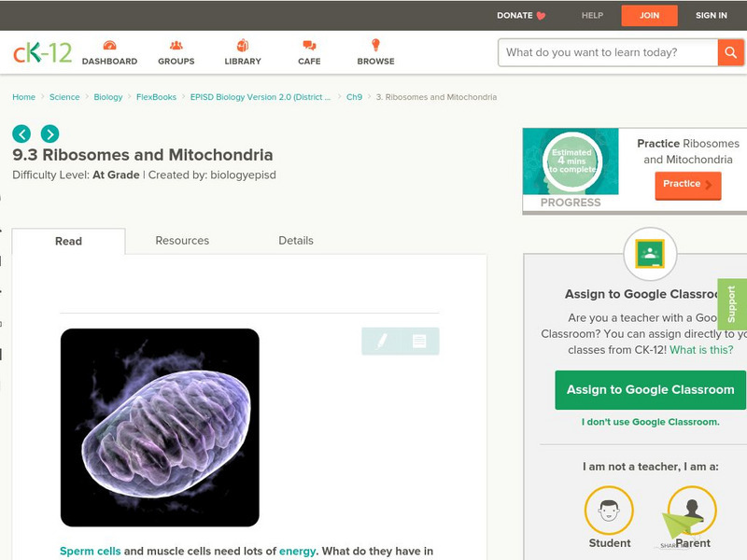The height and width of the screenshot is (560, 747).
Task: Start the orange Practice button
Action: 687,185
